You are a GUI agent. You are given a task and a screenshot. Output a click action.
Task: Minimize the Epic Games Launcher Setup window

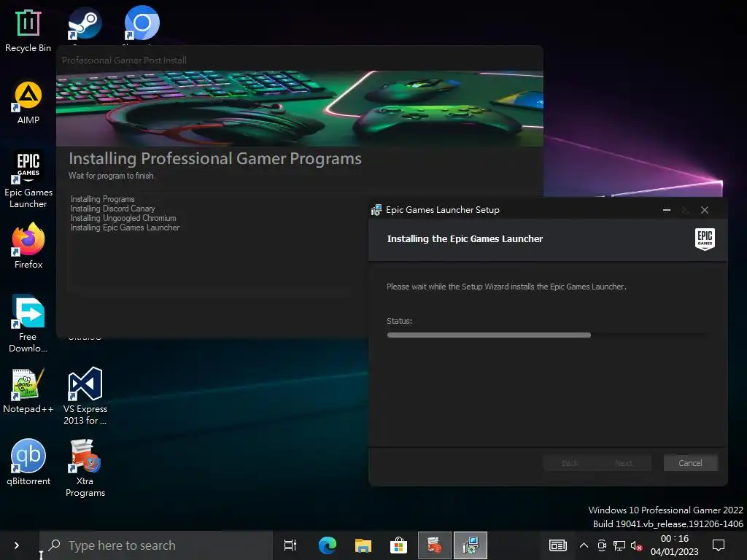(667, 210)
